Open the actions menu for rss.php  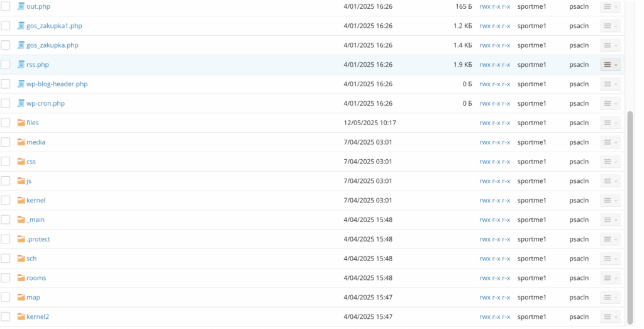610,65
